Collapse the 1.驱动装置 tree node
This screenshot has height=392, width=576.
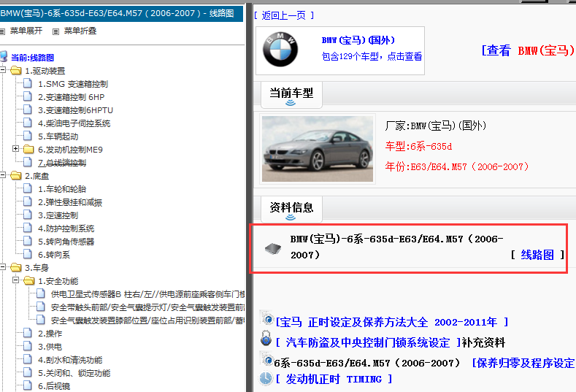click(x=3, y=69)
